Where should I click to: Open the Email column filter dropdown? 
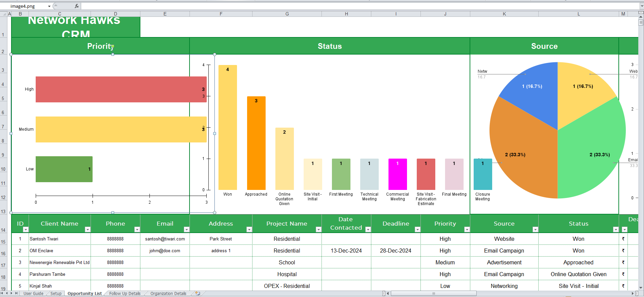coord(187,229)
